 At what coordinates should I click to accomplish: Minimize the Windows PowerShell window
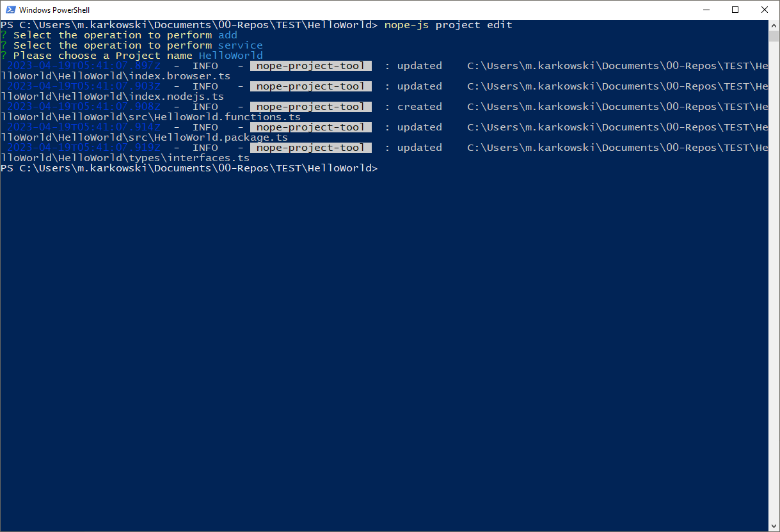point(706,10)
